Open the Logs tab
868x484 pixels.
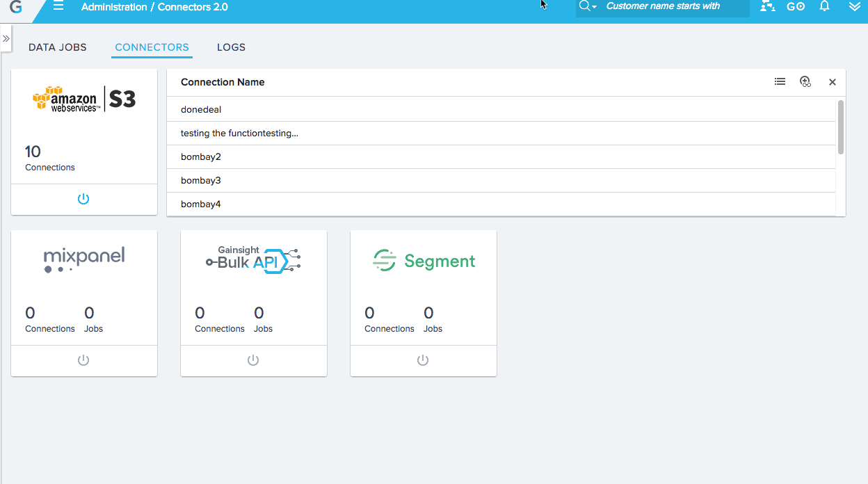pos(231,47)
